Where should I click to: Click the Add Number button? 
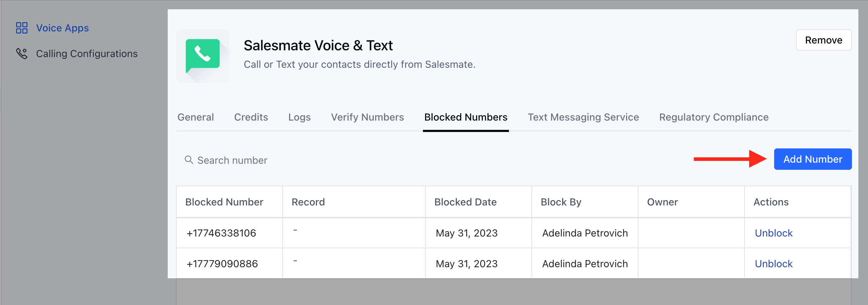click(813, 159)
